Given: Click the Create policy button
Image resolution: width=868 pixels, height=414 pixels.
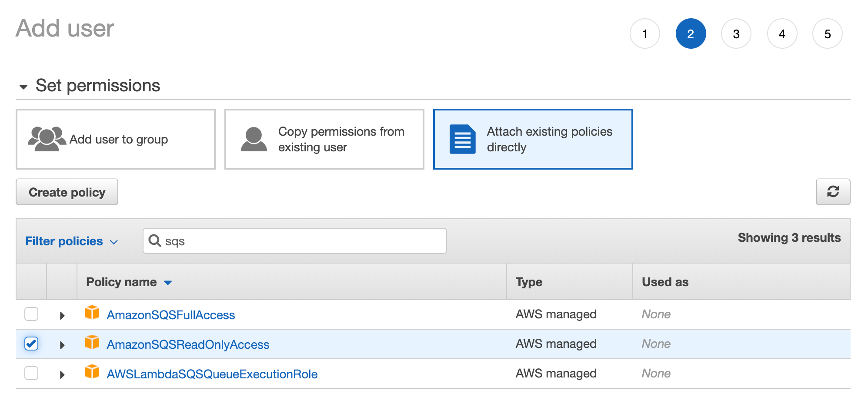Looking at the screenshot, I should (x=67, y=192).
